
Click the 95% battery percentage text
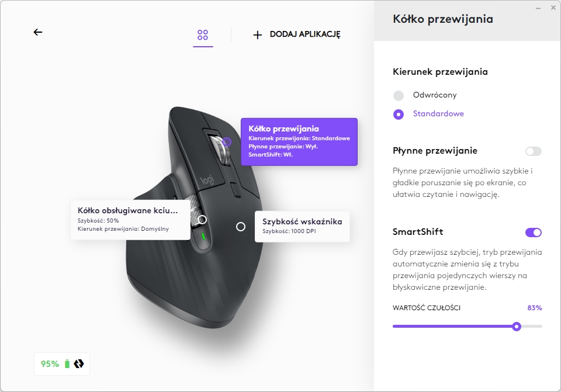point(50,364)
